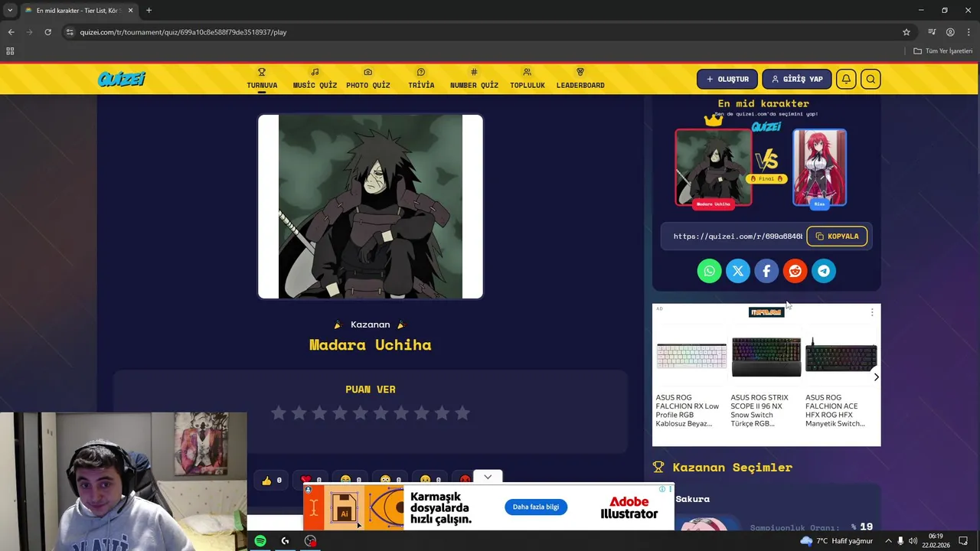
Task: Open the Photo Quiz tab
Action: [368, 79]
